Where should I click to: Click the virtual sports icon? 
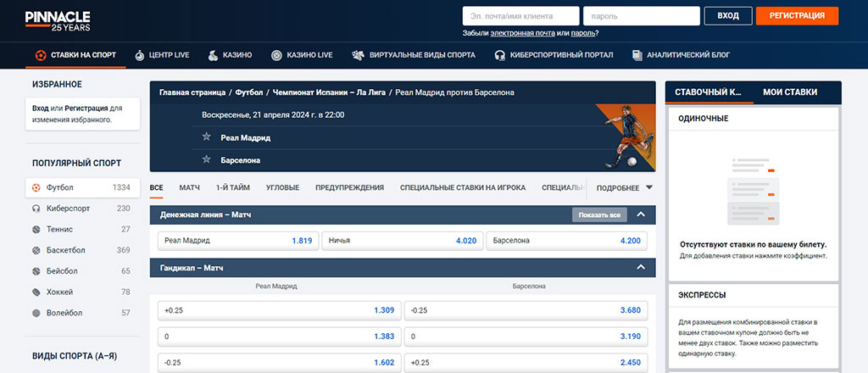tap(358, 55)
